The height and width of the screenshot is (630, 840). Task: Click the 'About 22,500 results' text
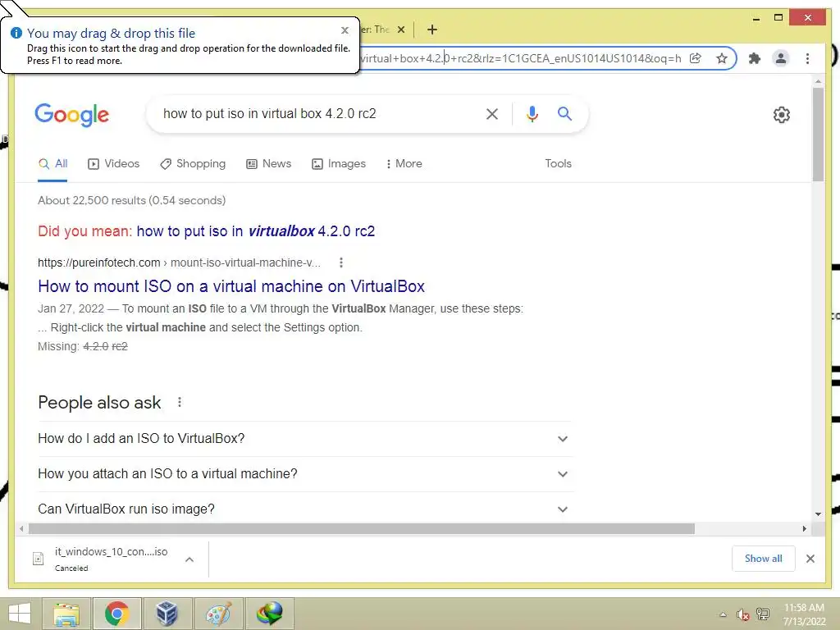pos(132,200)
